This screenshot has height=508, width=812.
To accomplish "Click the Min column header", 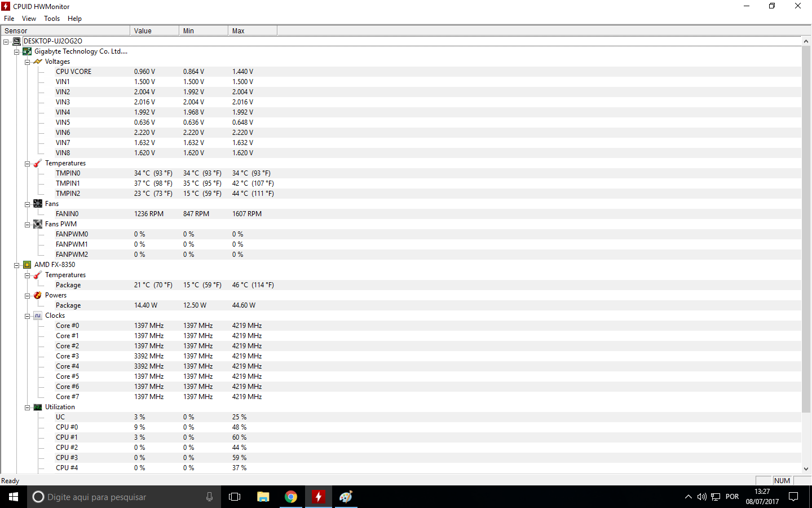I will coord(204,30).
